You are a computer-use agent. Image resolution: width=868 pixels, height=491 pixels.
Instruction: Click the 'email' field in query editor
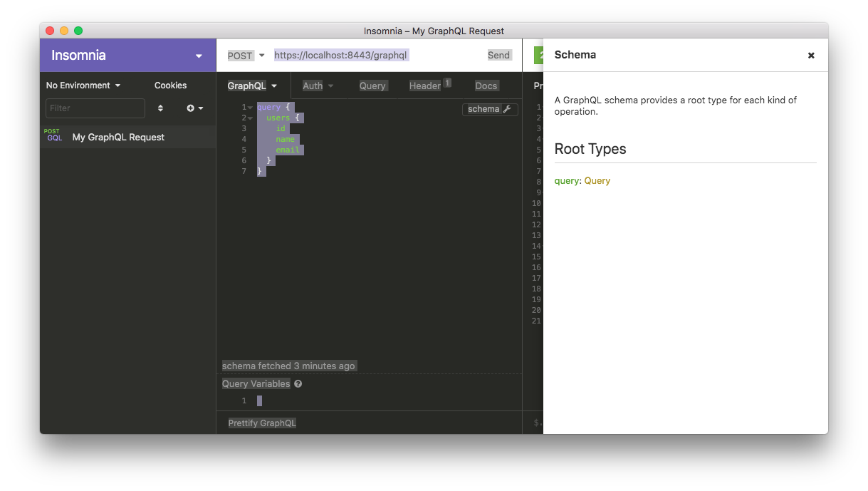coord(288,150)
